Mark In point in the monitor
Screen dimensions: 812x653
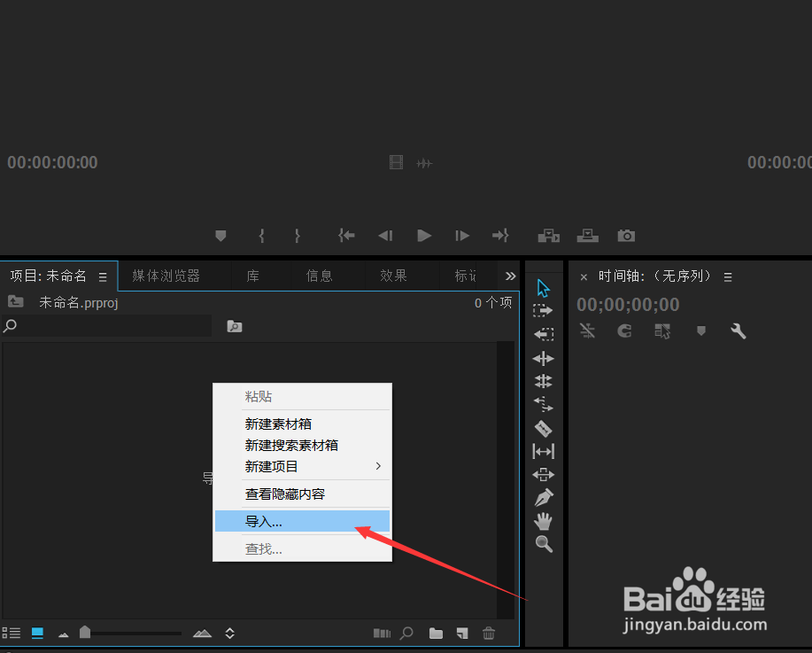point(261,236)
